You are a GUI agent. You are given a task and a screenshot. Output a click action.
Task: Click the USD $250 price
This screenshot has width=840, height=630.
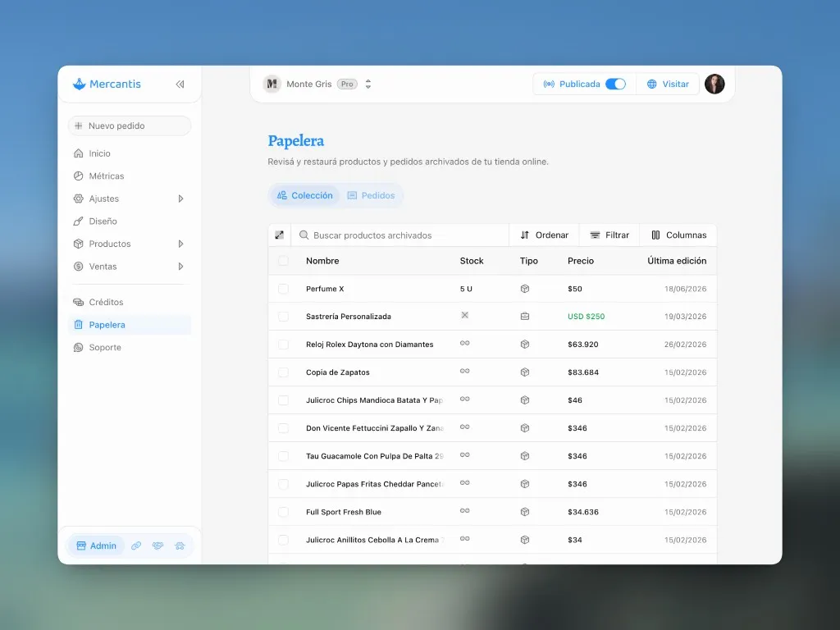pyautogui.click(x=586, y=317)
